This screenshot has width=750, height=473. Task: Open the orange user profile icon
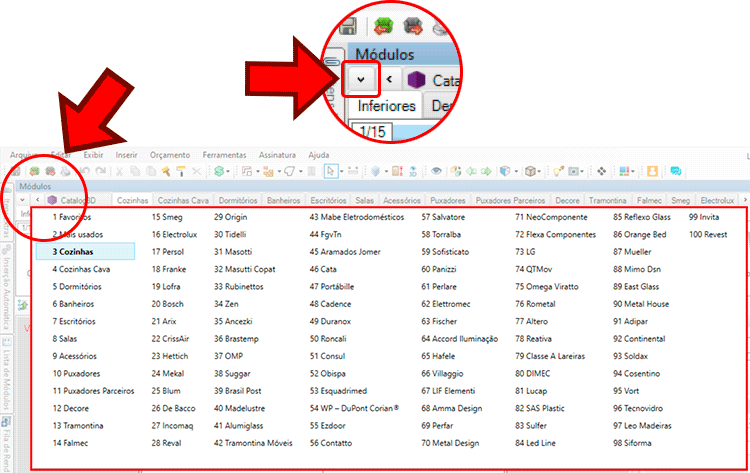tap(652, 171)
